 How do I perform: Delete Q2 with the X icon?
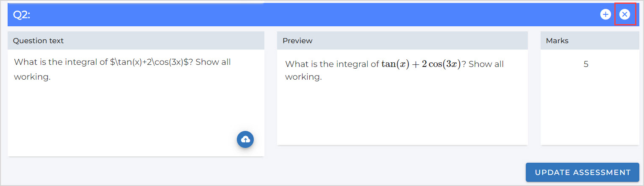pyautogui.click(x=625, y=15)
